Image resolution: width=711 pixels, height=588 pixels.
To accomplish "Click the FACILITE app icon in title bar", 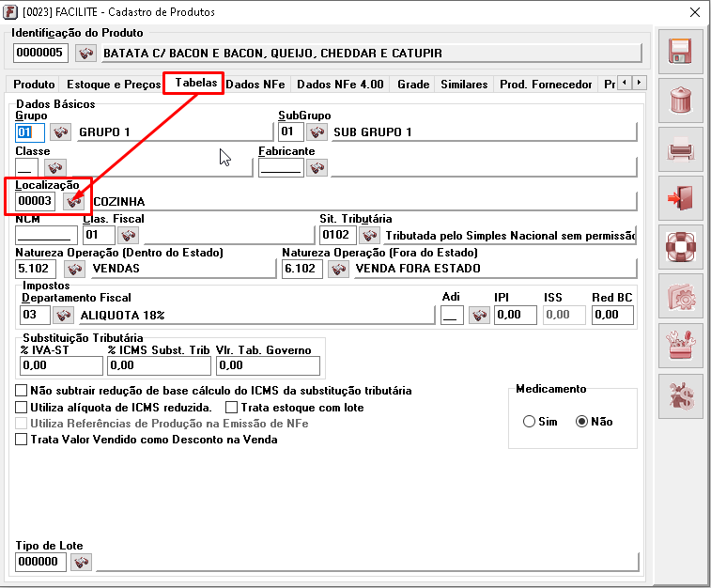I will [x=10, y=12].
